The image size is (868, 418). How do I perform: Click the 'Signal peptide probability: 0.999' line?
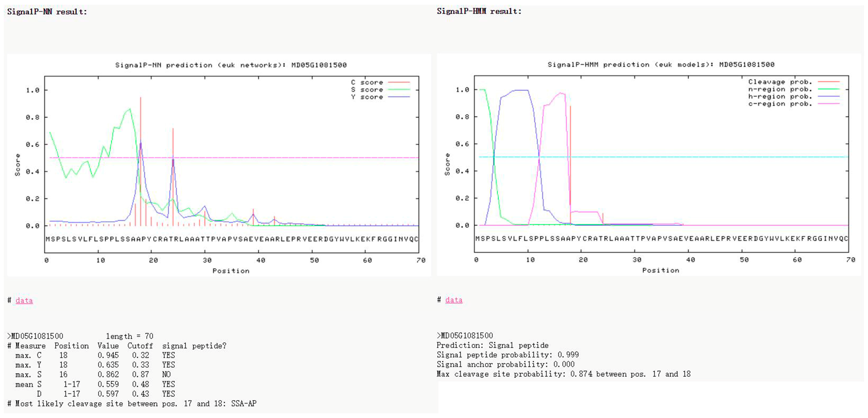click(507, 355)
